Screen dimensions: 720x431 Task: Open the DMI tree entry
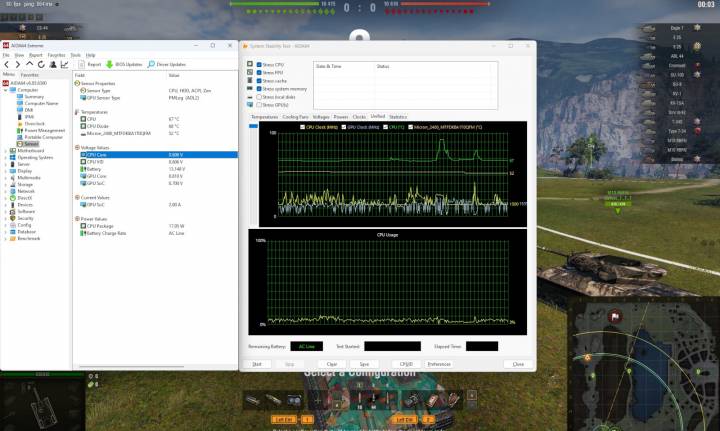25,110
